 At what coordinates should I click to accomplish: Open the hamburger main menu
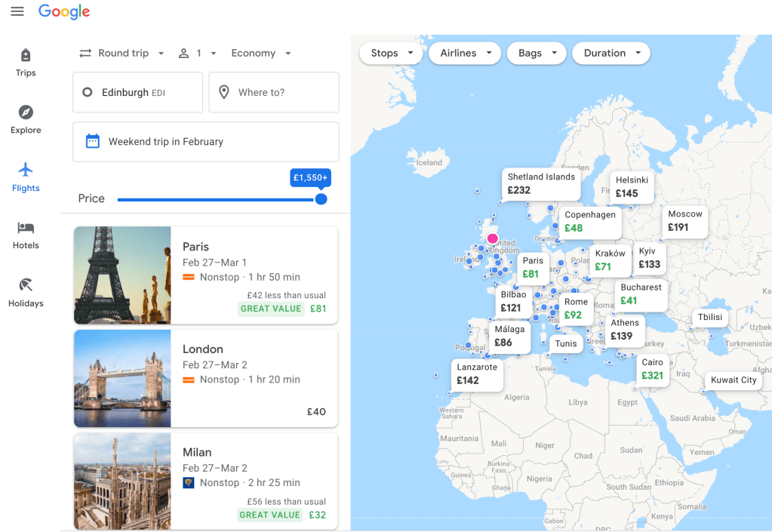(x=17, y=11)
